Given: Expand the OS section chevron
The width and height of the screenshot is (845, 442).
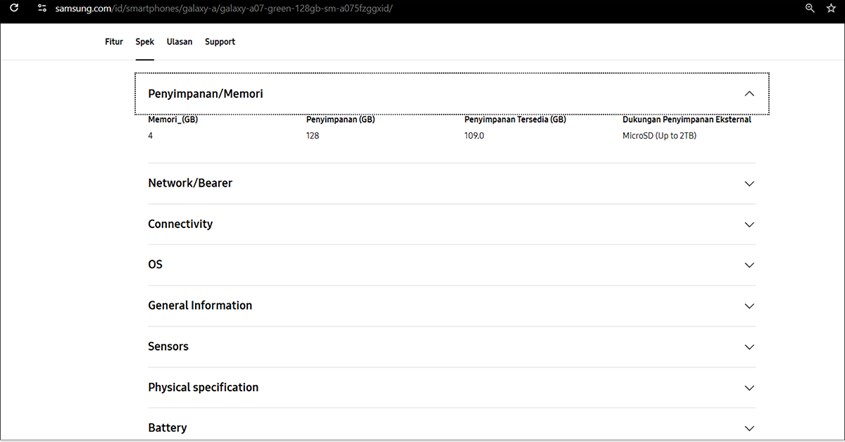Looking at the screenshot, I should click(x=749, y=265).
